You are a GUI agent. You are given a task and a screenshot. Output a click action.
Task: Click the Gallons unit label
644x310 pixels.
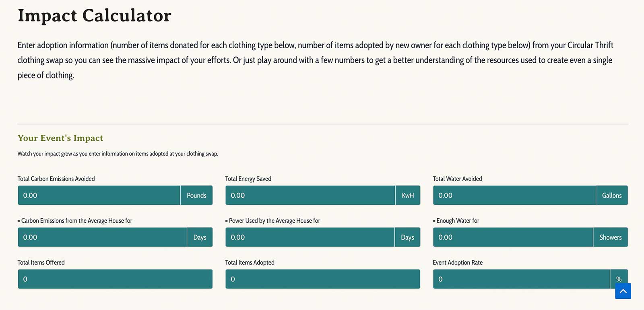(x=612, y=195)
